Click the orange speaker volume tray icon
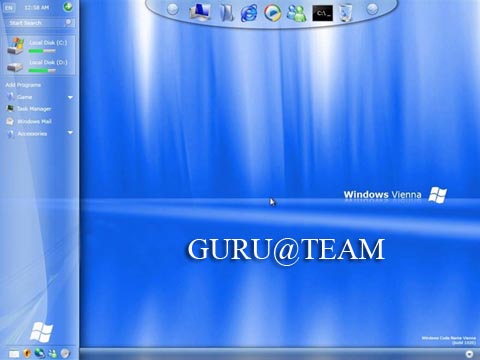 27,353
